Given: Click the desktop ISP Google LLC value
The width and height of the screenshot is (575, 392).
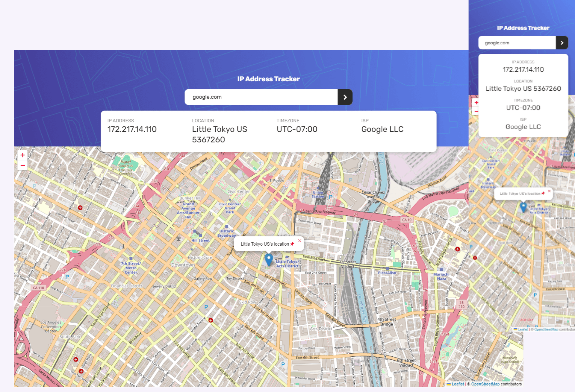Looking at the screenshot, I should click(382, 129).
